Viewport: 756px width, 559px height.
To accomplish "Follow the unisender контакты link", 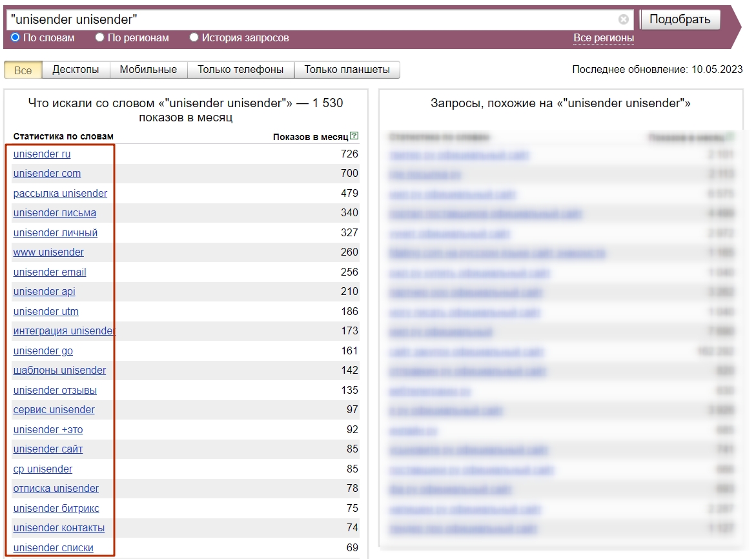I will click(59, 527).
